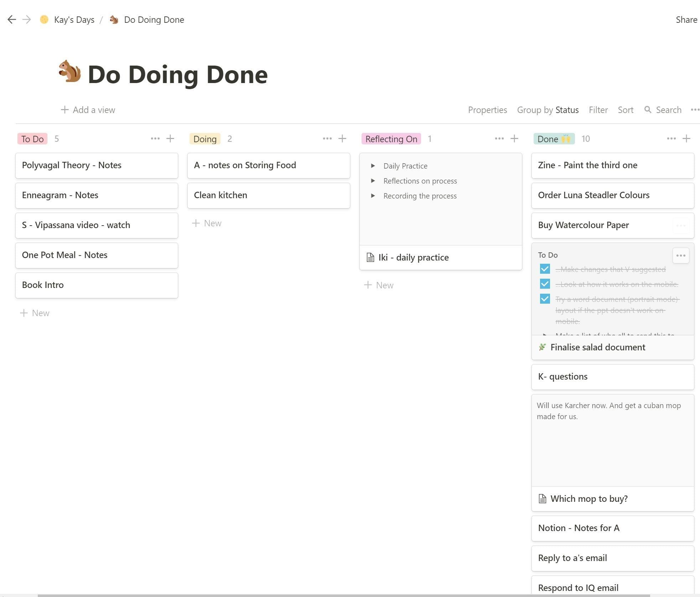This screenshot has height=597, width=700.
Task: Go back with the left arrow
Action: [12, 20]
